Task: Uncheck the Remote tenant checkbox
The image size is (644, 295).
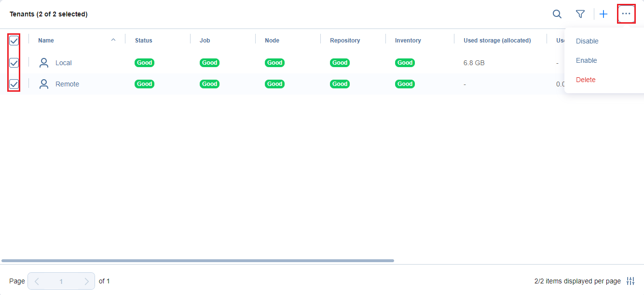Action: click(14, 84)
